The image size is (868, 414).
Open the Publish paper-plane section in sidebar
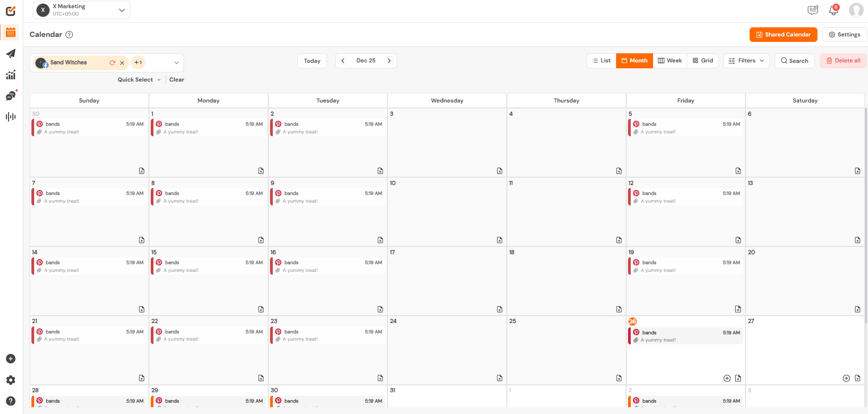click(11, 54)
